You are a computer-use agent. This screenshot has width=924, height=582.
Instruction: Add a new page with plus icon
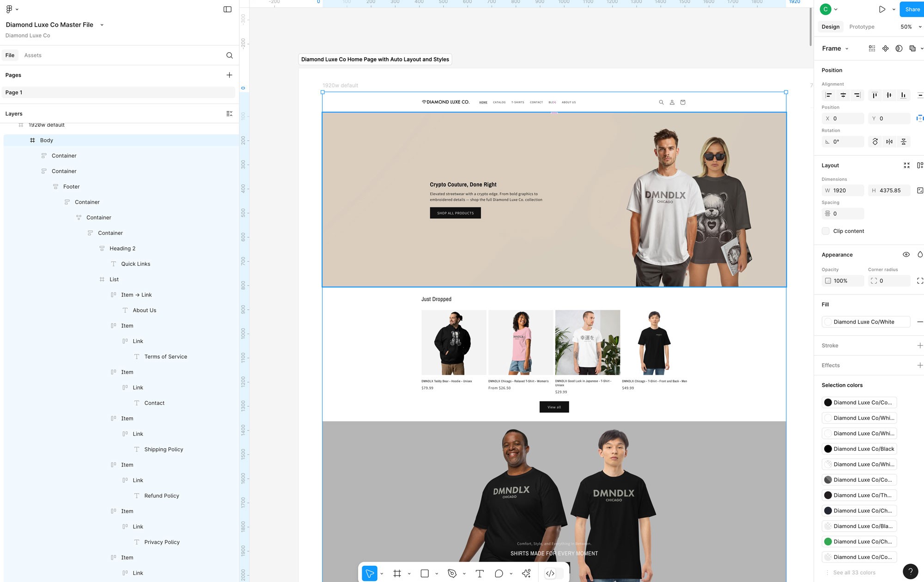click(x=230, y=75)
